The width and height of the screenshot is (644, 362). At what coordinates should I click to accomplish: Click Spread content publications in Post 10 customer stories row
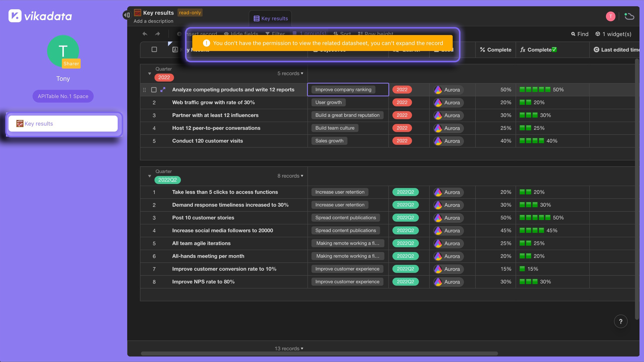click(346, 218)
